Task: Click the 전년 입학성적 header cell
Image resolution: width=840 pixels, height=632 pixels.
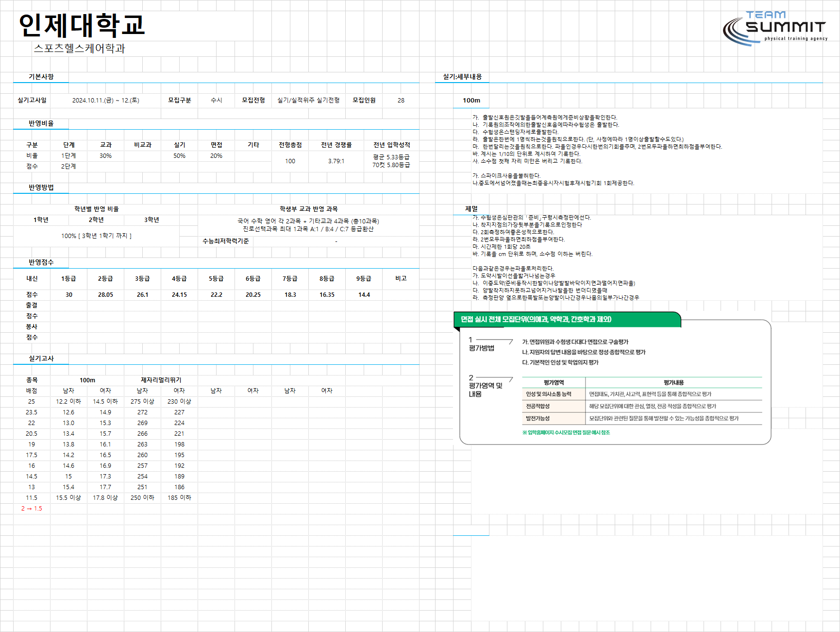Action: (392, 145)
